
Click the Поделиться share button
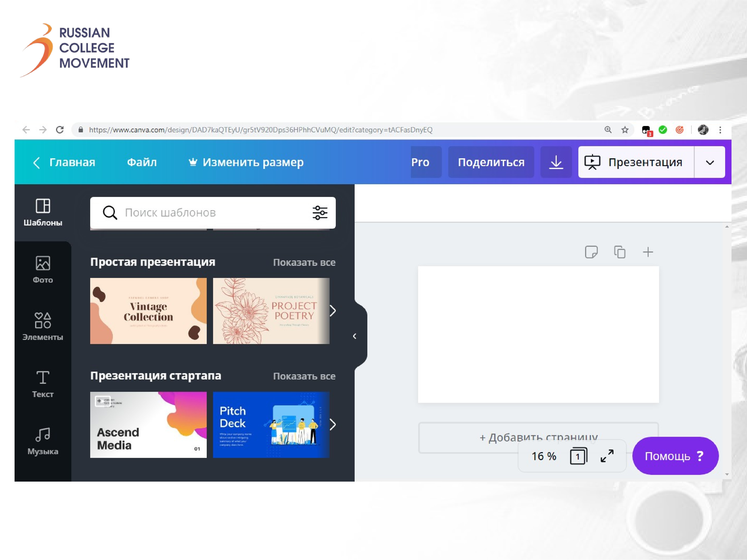(491, 162)
